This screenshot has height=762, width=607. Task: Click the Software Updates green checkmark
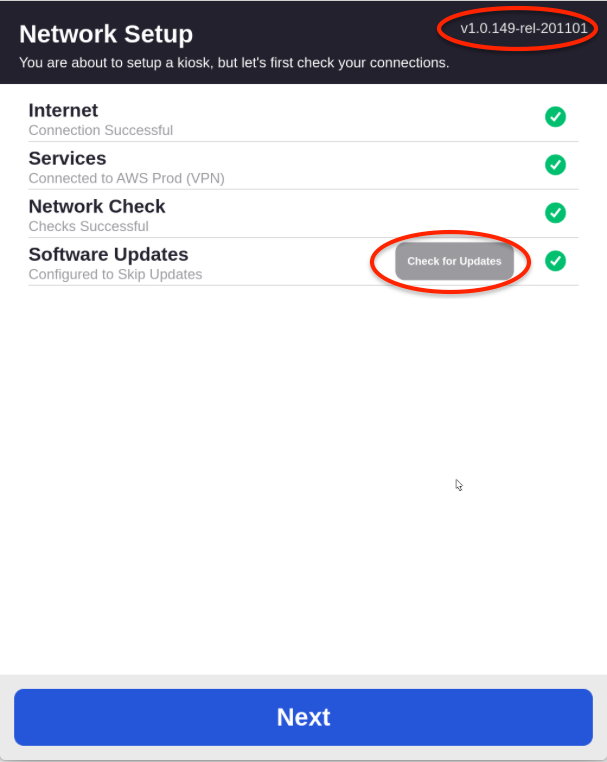click(x=555, y=261)
